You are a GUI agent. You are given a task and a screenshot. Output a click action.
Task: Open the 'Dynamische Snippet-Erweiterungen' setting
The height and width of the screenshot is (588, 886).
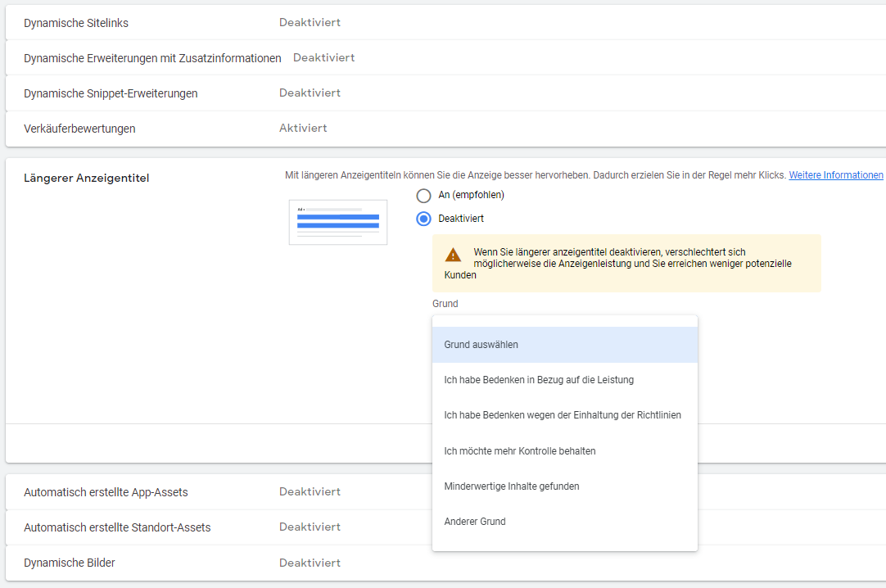[111, 93]
